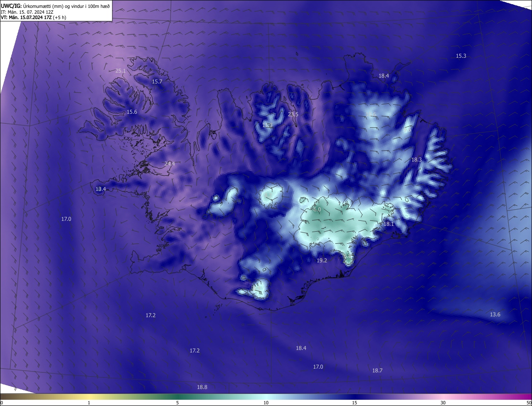This screenshot has width=532, height=406.
Task: Click the 1 tick on the color scale
Action: point(89,403)
